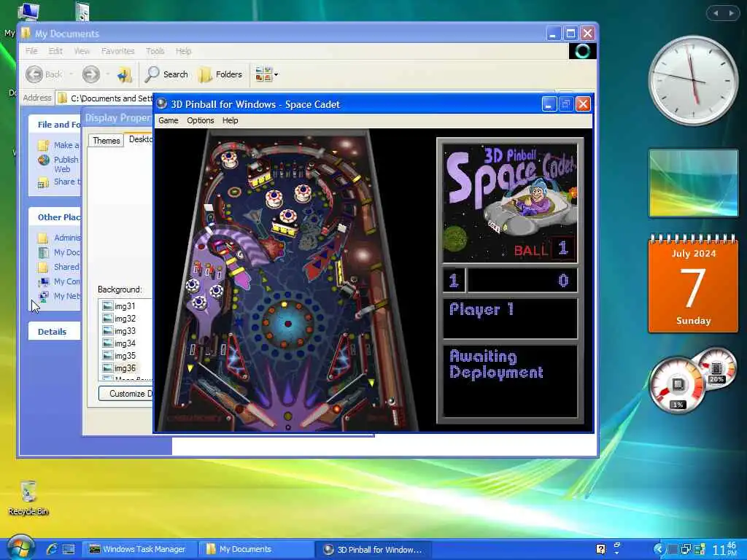747x560 pixels.
Task: Click the sidebar previous gadgets arrow
Action: (716, 13)
